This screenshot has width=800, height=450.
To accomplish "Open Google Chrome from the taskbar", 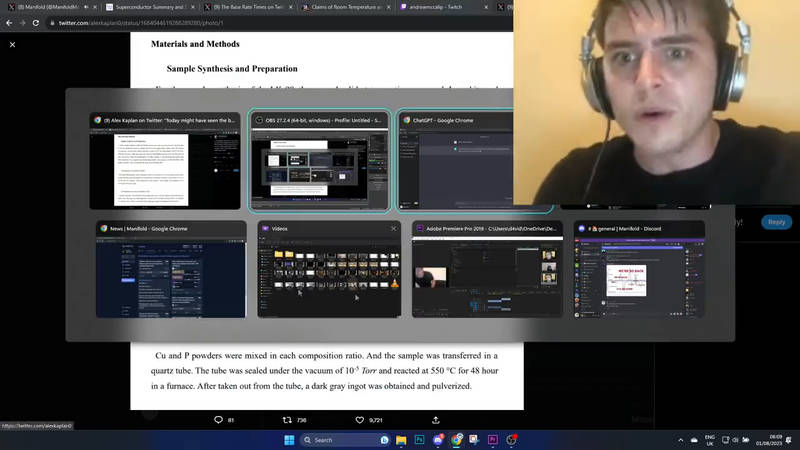I will (x=457, y=440).
